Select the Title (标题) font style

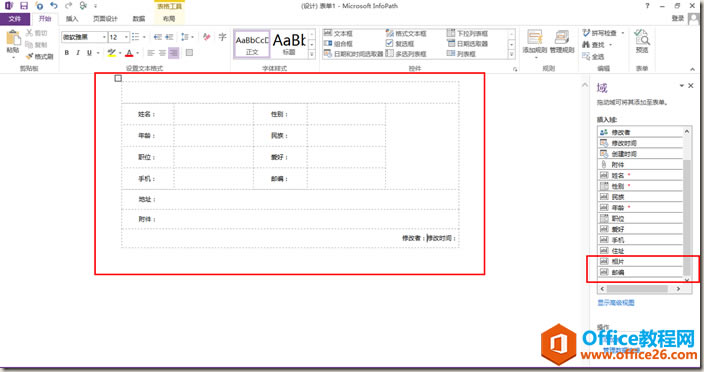[289, 44]
